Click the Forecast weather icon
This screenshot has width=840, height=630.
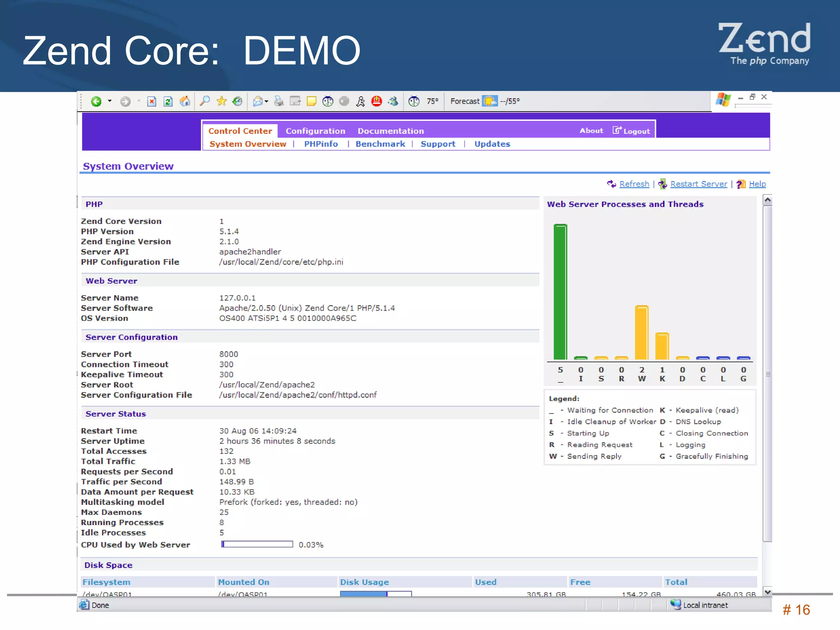click(x=490, y=101)
